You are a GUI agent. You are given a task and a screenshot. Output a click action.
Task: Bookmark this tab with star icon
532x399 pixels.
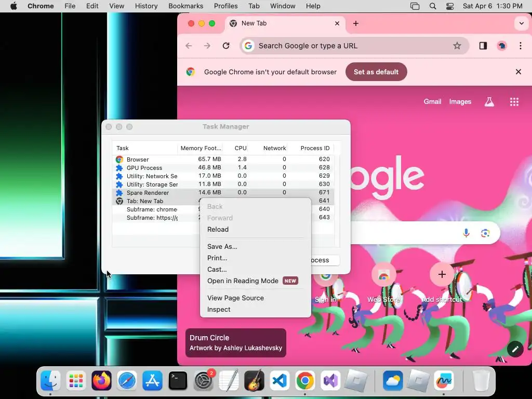pyautogui.click(x=457, y=46)
